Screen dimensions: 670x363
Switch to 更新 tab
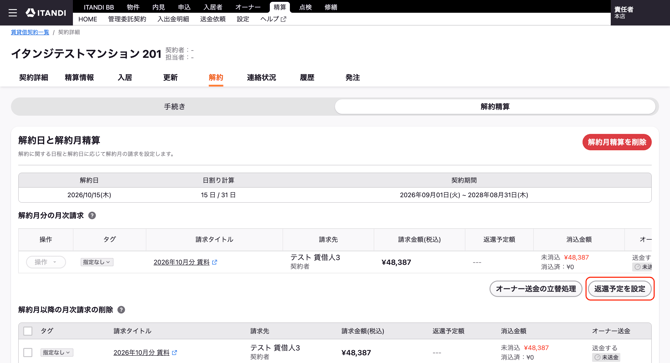(170, 78)
